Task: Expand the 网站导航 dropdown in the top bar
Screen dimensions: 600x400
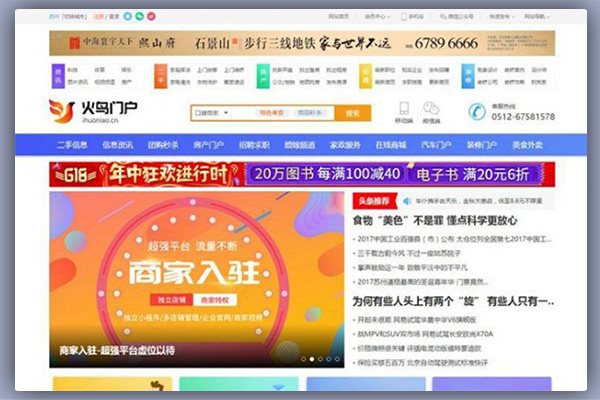Action: click(536, 17)
